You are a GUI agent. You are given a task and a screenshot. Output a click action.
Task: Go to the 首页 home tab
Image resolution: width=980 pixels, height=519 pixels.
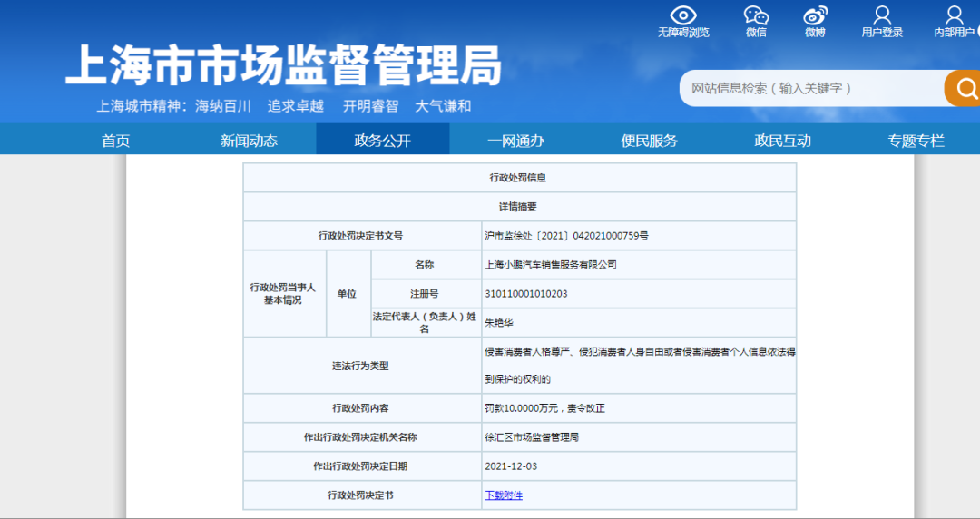coord(115,141)
